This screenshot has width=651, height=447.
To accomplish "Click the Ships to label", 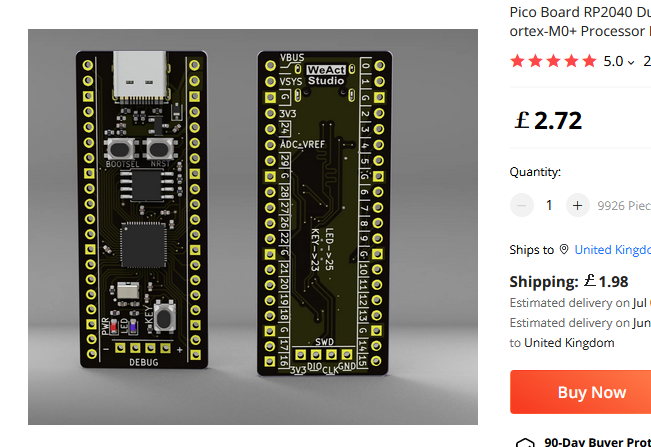I will tap(531, 249).
